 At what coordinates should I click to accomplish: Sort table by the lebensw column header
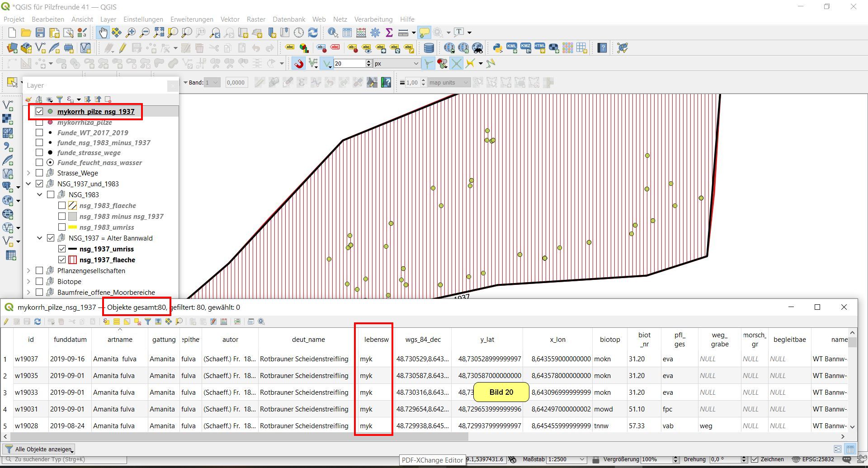pyautogui.click(x=376, y=340)
